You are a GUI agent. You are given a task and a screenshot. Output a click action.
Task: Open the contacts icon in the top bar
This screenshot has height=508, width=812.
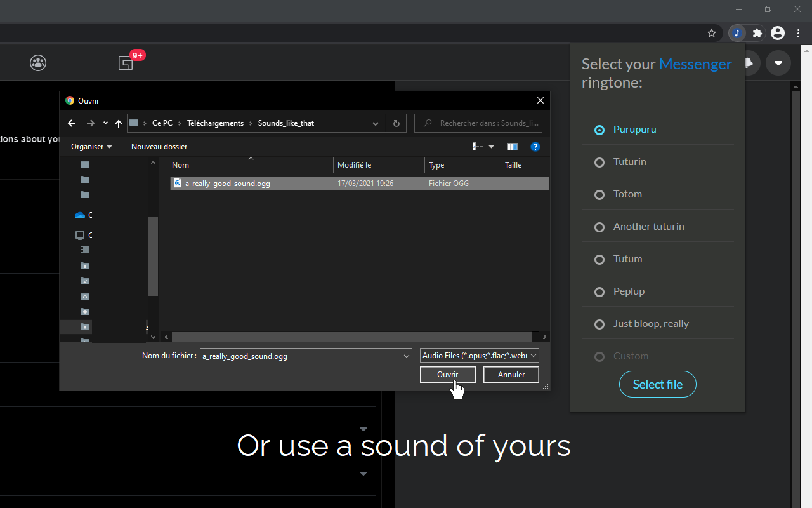coord(38,63)
